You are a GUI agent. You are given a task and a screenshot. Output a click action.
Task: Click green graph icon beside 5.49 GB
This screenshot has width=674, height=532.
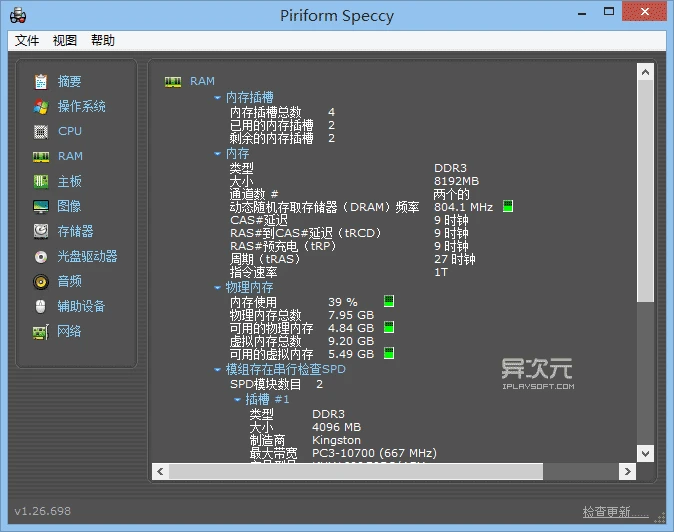pyautogui.click(x=389, y=353)
